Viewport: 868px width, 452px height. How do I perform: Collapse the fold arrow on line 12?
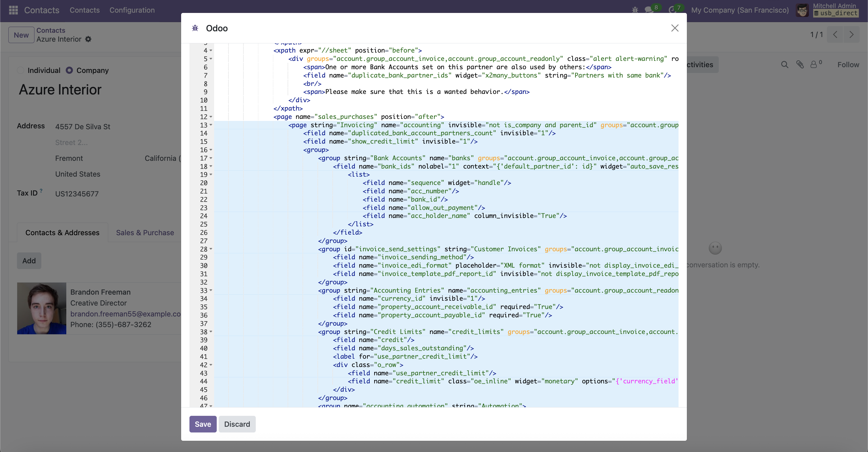(211, 117)
